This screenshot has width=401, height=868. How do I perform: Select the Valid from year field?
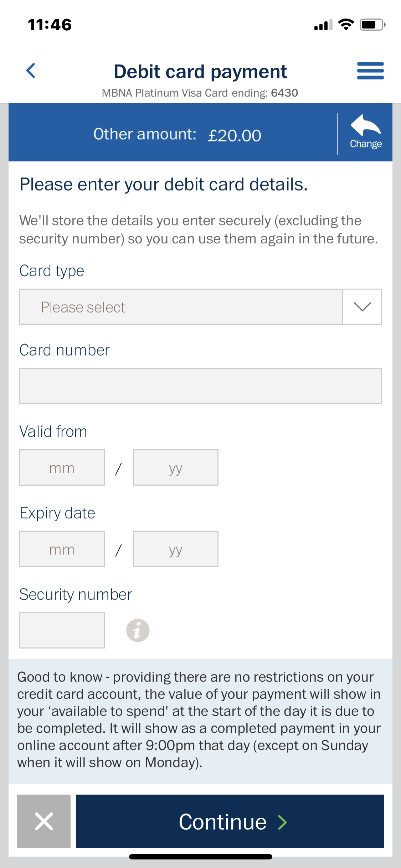(176, 467)
